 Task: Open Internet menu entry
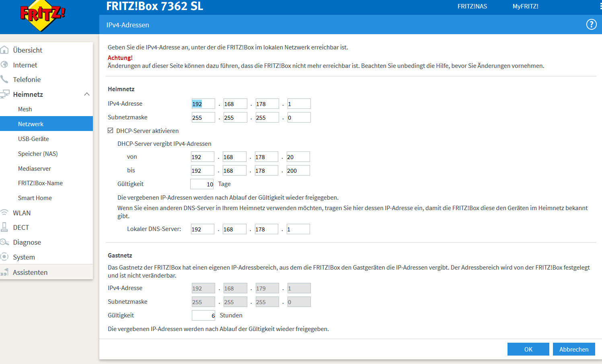coord(46,65)
